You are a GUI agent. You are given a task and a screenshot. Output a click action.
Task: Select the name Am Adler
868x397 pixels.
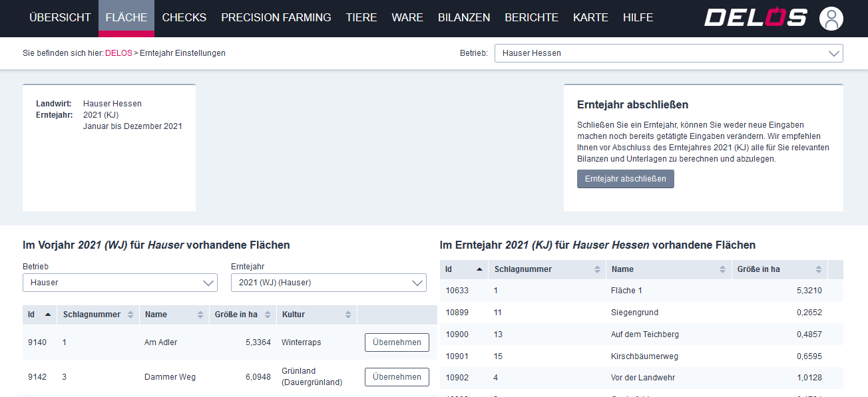[x=161, y=342]
